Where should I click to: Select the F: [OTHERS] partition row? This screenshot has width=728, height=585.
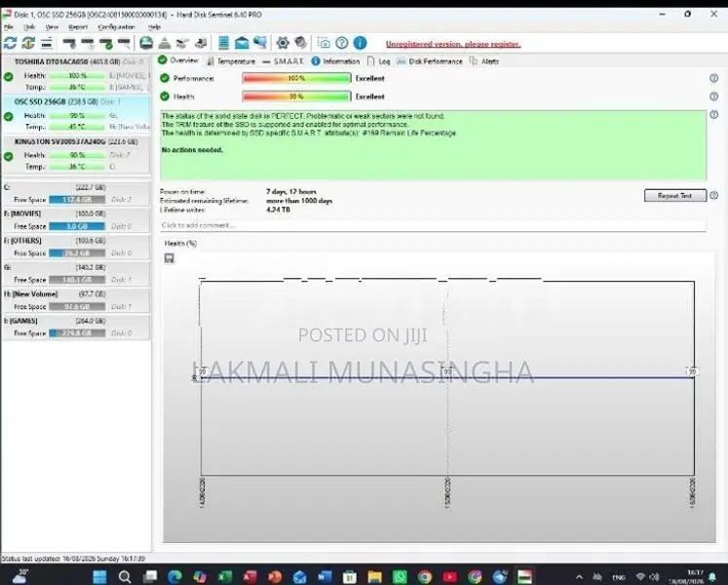77,247
